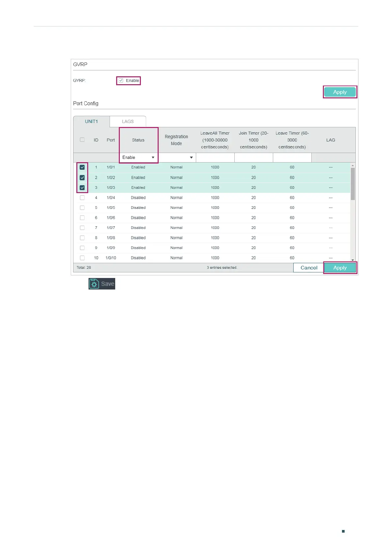Click the Apply button at table bottom
Viewport: 392px width, 554px height.
(x=340, y=268)
